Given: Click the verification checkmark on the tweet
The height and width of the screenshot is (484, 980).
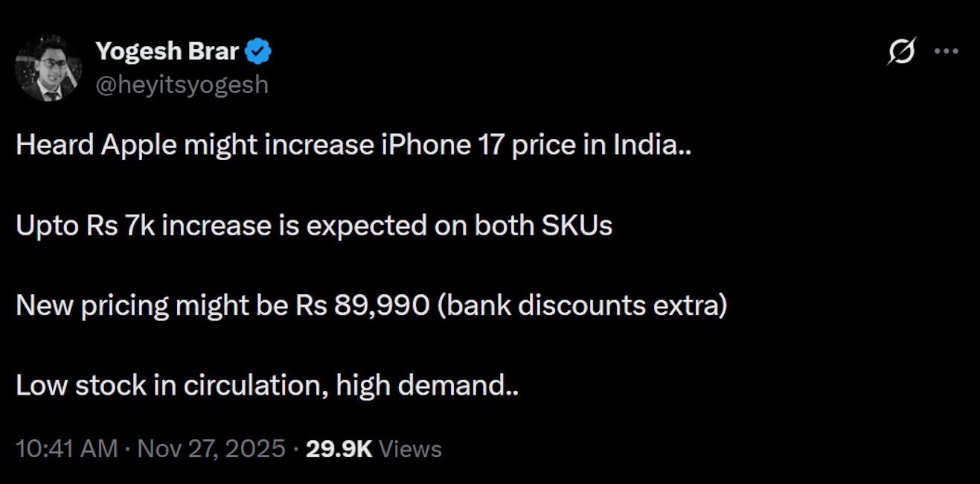Looking at the screenshot, I should (x=258, y=50).
